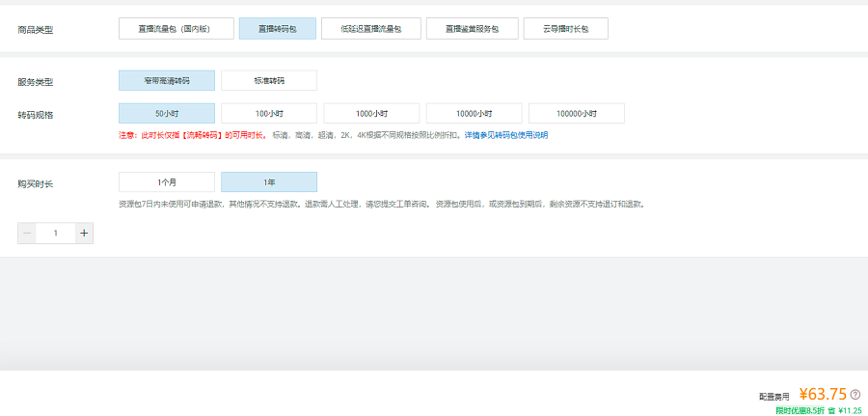Open 详情参见转码包使用说明 link
This screenshot has height=416, width=868.
point(506,135)
